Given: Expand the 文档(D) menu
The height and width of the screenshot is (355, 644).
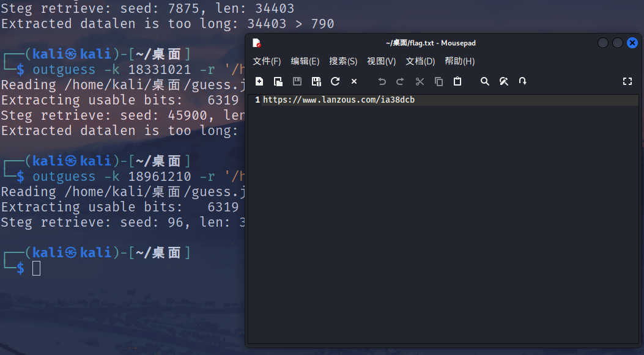Looking at the screenshot, I should point(420,61).
